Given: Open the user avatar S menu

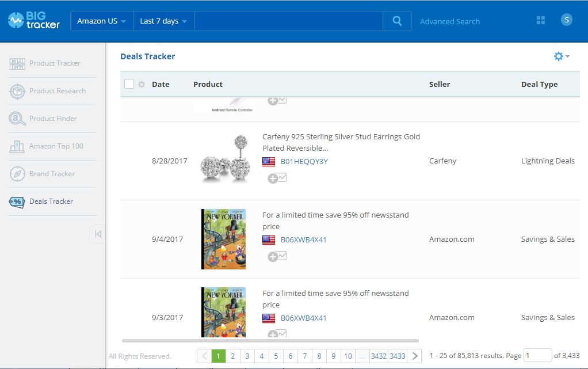Looking at the screenshot, I should coord(566,20).
